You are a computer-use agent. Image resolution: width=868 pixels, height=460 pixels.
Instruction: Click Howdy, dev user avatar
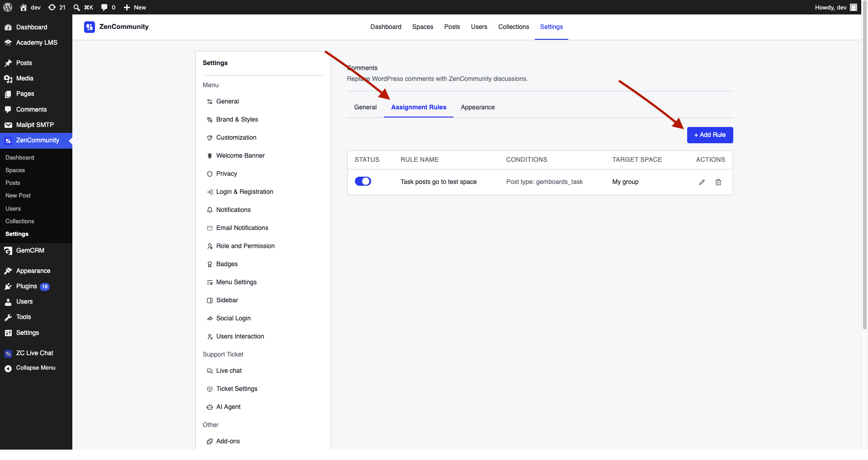[x=853, y=7]
